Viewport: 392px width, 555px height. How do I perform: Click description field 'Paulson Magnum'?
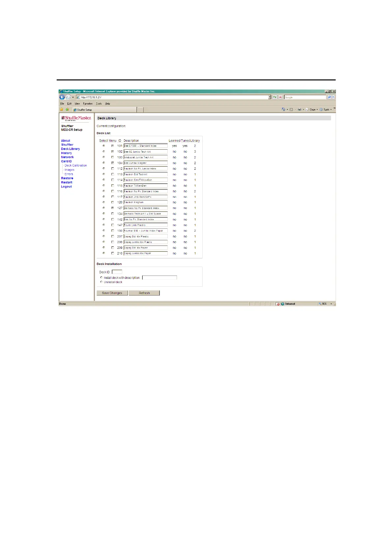(146, 202)
